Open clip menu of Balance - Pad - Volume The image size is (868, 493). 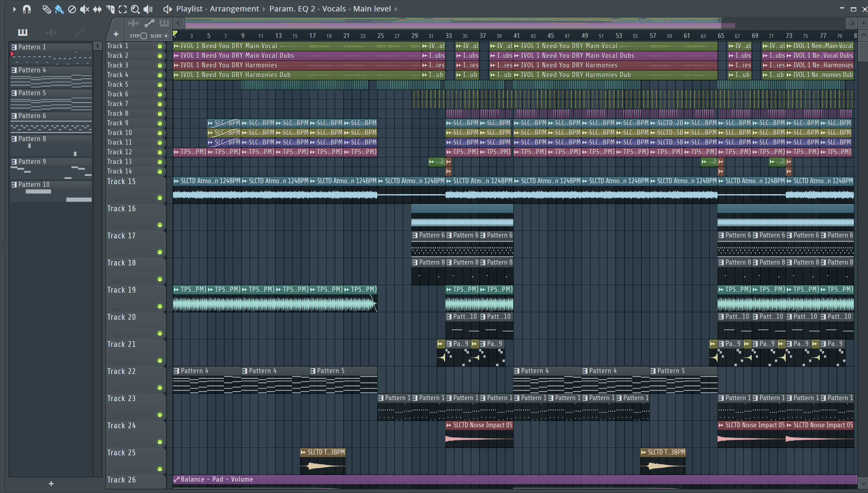click(x=176, y=479)
